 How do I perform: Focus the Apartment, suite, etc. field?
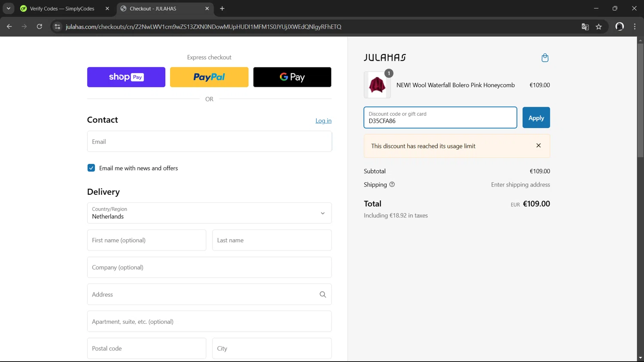[x=210, y=321]
